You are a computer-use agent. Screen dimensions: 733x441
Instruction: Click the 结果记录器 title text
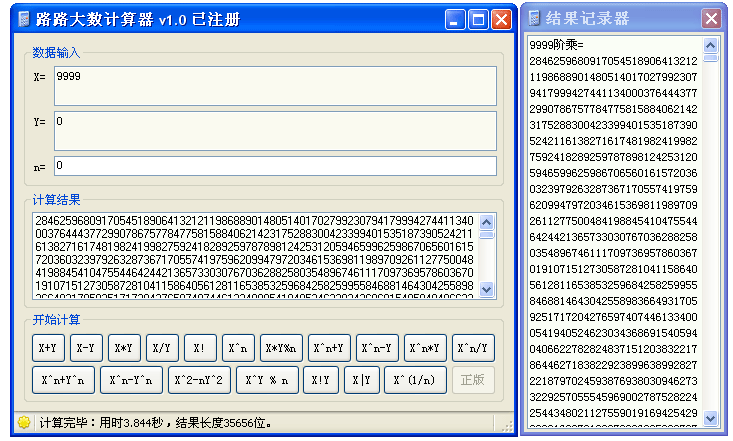[x=587, y=19]
